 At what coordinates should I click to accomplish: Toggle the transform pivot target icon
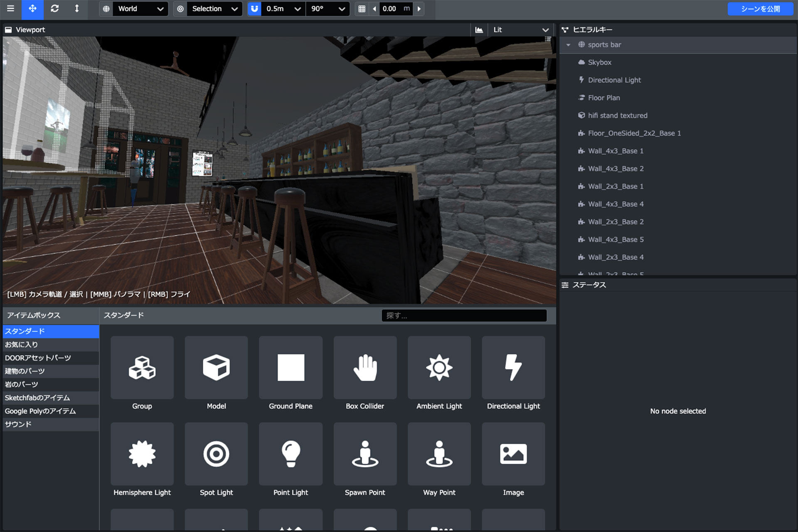coord(180,9)
